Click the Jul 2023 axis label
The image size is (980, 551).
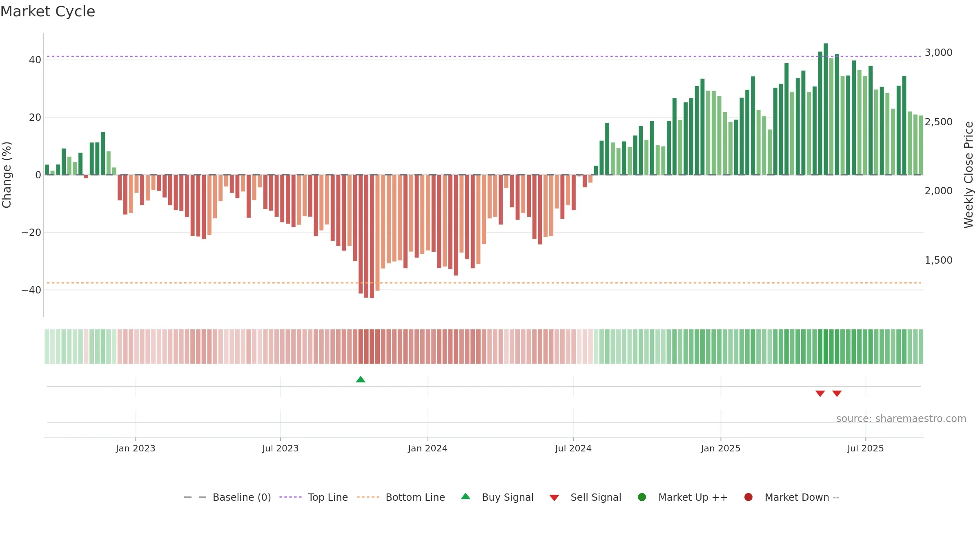point(281,448)
